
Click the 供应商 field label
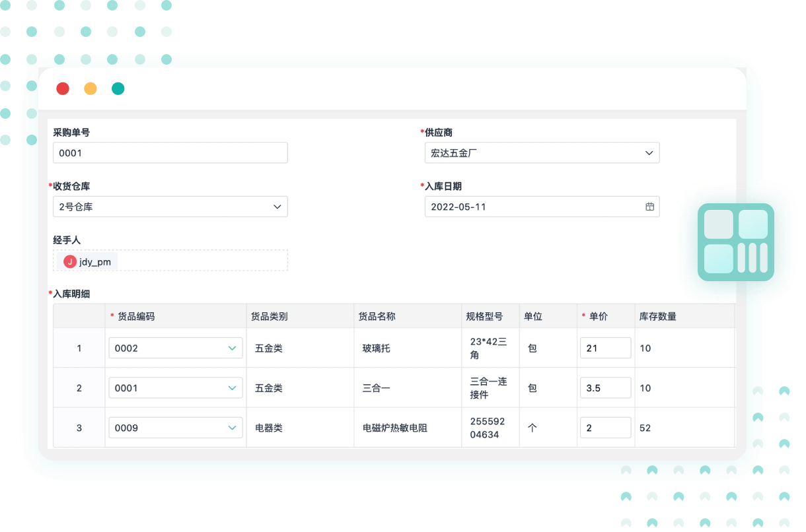(439, 132)
